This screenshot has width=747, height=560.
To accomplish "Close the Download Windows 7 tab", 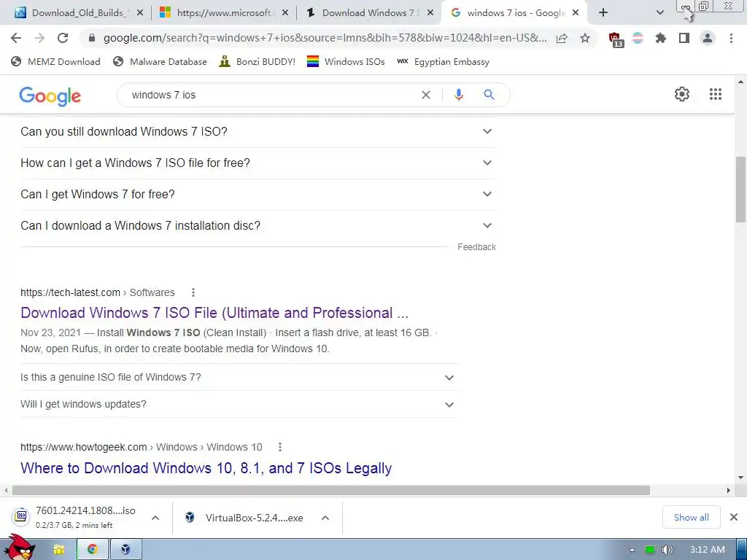I will (430, 13).
